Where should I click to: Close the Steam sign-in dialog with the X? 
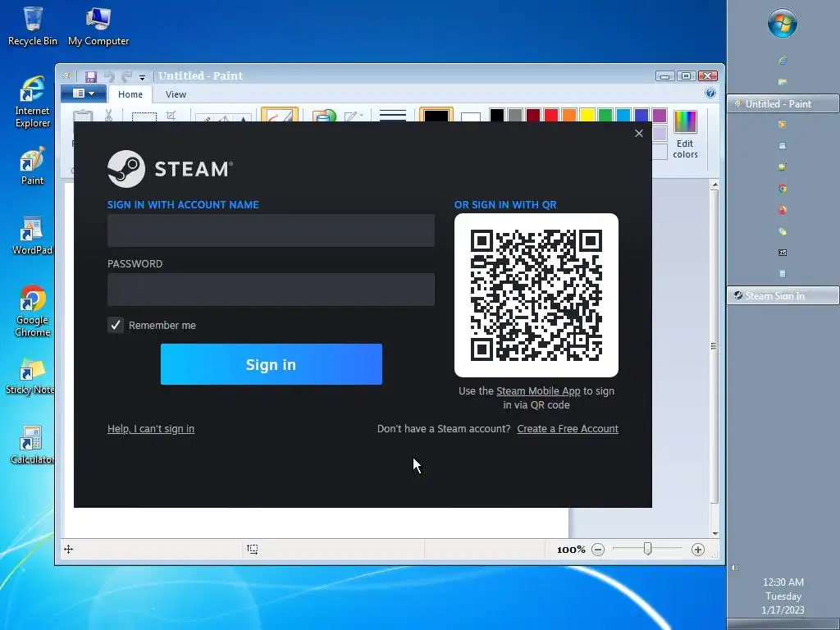[638, 134]
